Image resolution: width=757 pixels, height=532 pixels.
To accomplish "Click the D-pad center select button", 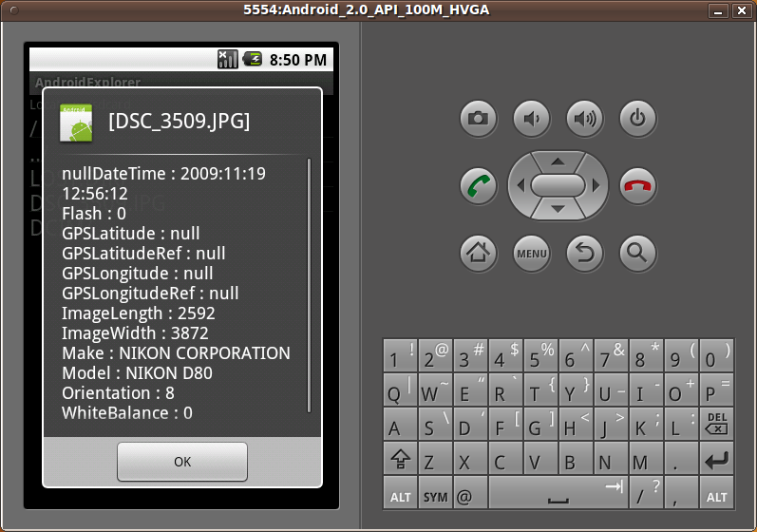I will (x=558, y=185).
